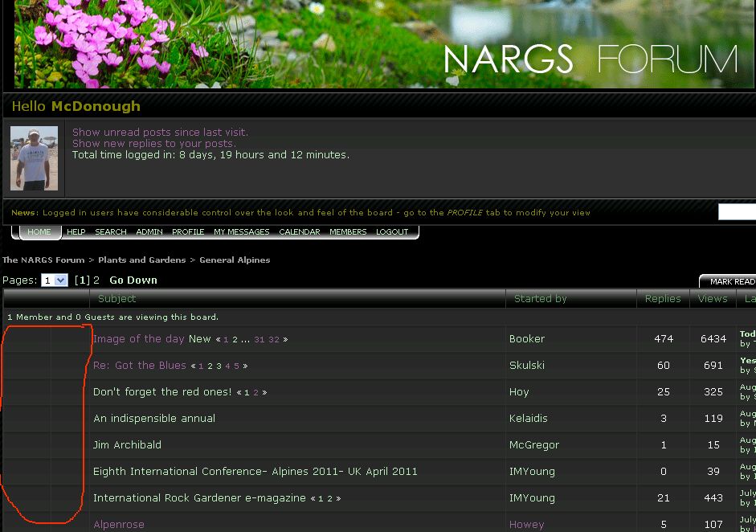This screenshot has width=756, height=532.
Task: Sort threads by Replies column header
Action: click(x=663, y=298)
